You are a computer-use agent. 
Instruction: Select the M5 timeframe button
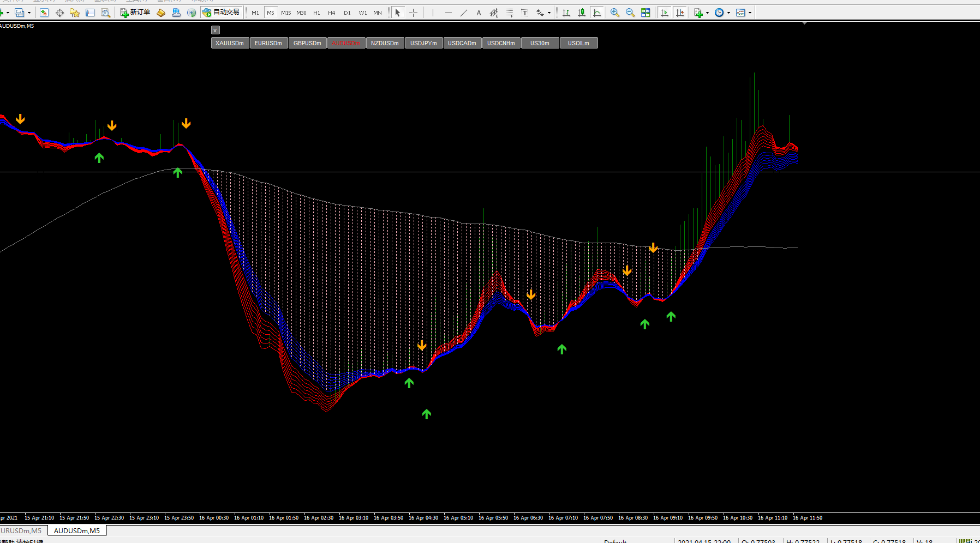coord(271,13)
